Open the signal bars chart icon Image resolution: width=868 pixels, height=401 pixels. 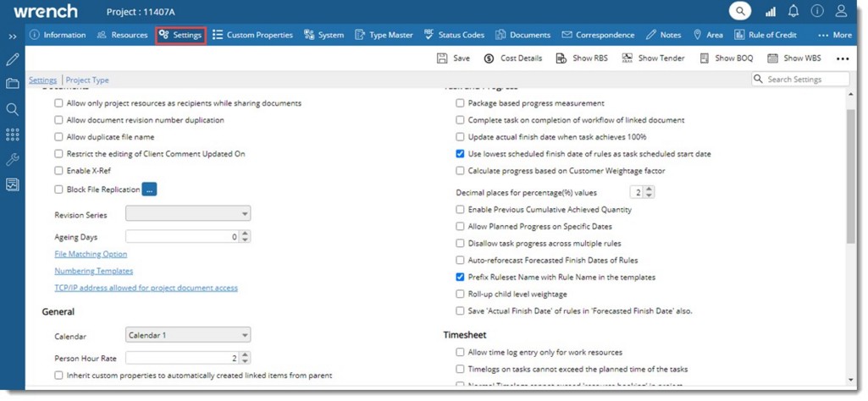point(770,12)
